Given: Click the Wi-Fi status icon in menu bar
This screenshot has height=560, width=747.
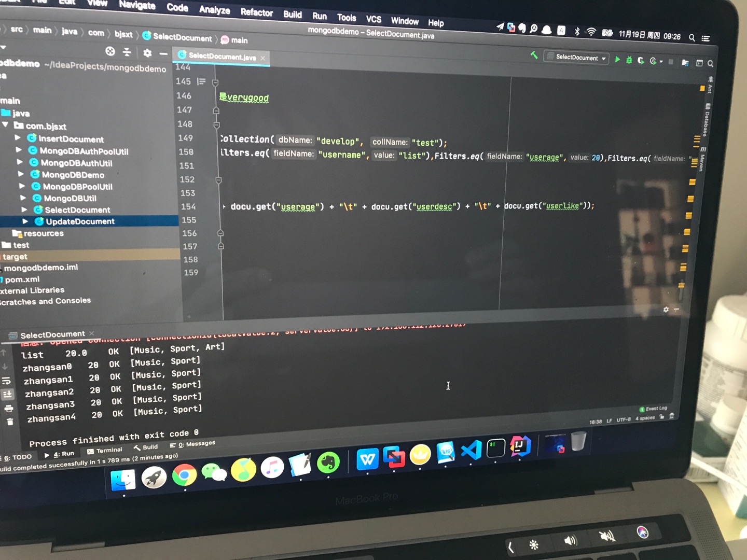Looking at the screenshot, I should (x=591, y=32).
